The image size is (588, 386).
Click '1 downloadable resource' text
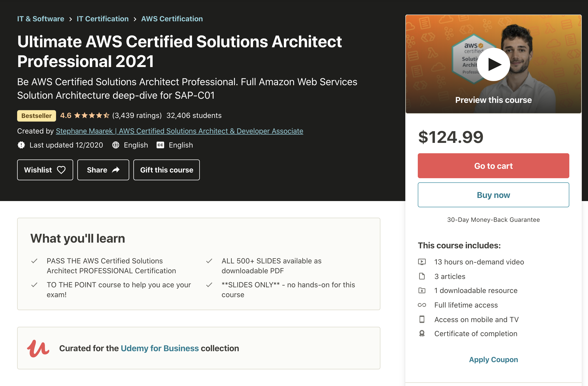click(476, 290)
